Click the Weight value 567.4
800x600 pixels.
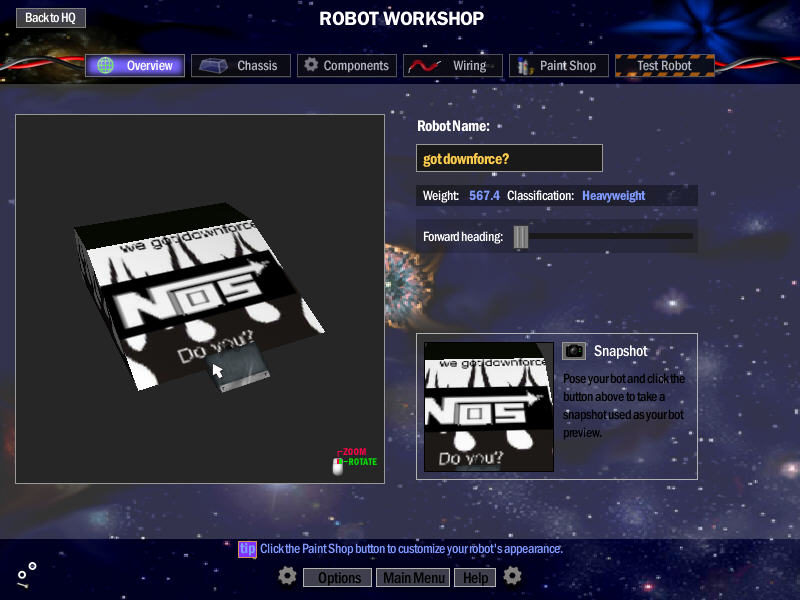coord(484,195)
